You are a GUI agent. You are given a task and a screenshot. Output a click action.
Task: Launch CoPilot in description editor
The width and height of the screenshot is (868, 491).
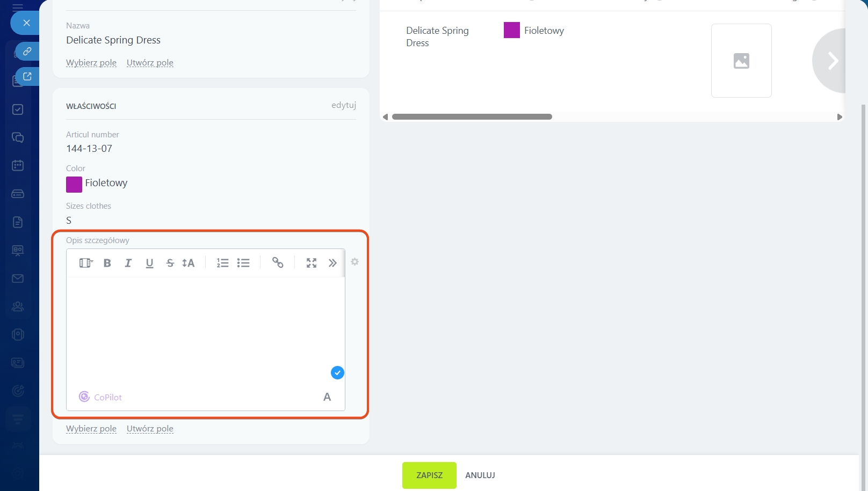(100, 397)
